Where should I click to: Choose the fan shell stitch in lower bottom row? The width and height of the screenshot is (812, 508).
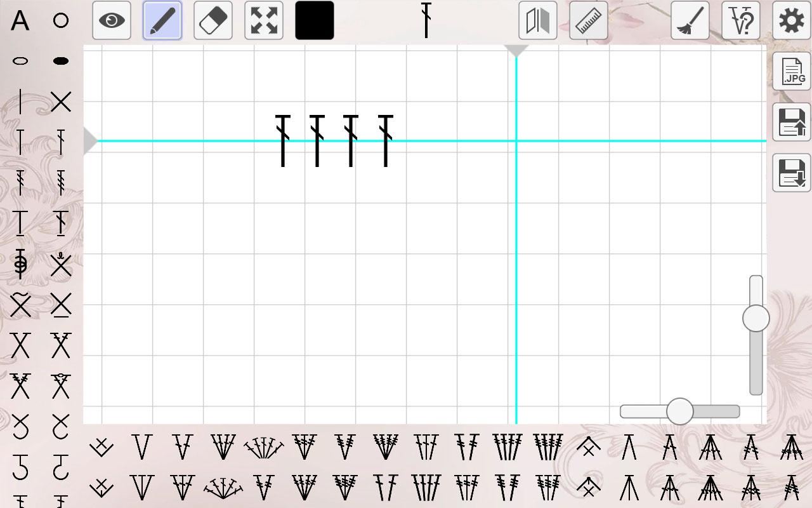tap(223, 488)
